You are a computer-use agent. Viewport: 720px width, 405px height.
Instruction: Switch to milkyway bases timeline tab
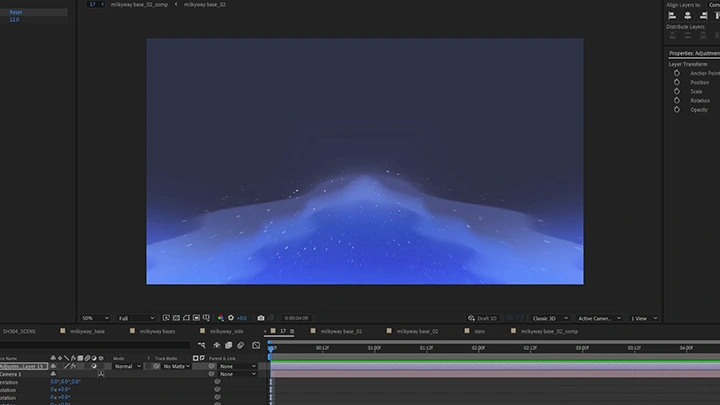click(x=157, y=331)
